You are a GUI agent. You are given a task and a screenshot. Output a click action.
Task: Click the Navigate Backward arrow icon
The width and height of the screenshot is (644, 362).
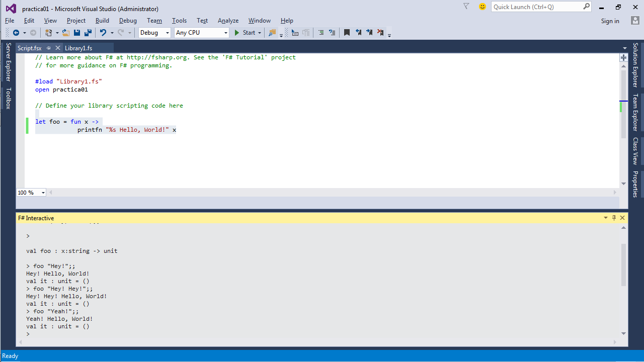[x=16, y=33]
